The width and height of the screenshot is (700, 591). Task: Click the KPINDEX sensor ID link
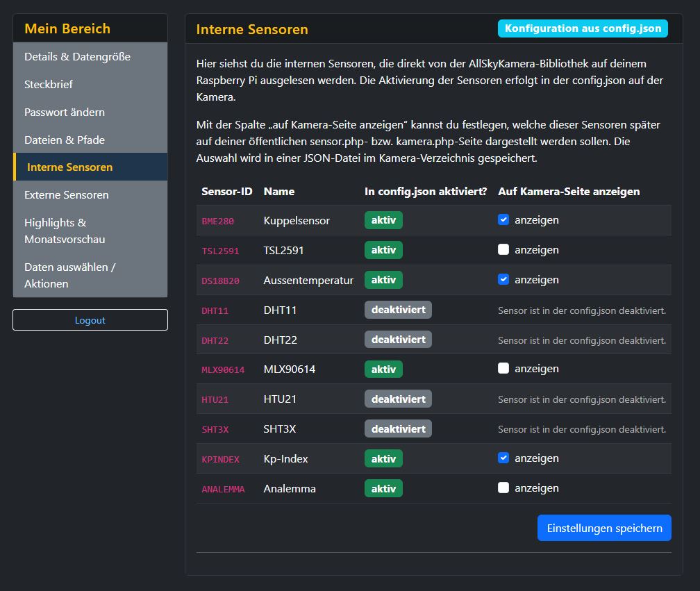tap(220, 458)
